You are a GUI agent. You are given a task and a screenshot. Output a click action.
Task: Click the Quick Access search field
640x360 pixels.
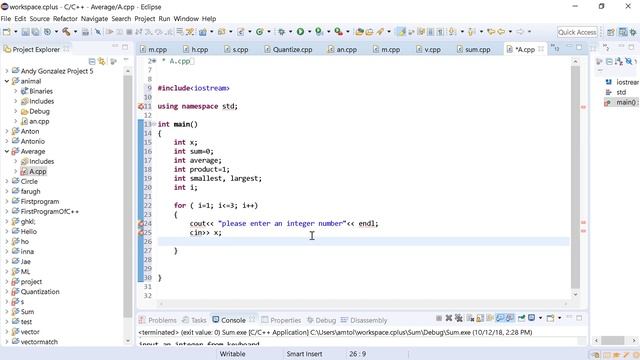[577, 32]
